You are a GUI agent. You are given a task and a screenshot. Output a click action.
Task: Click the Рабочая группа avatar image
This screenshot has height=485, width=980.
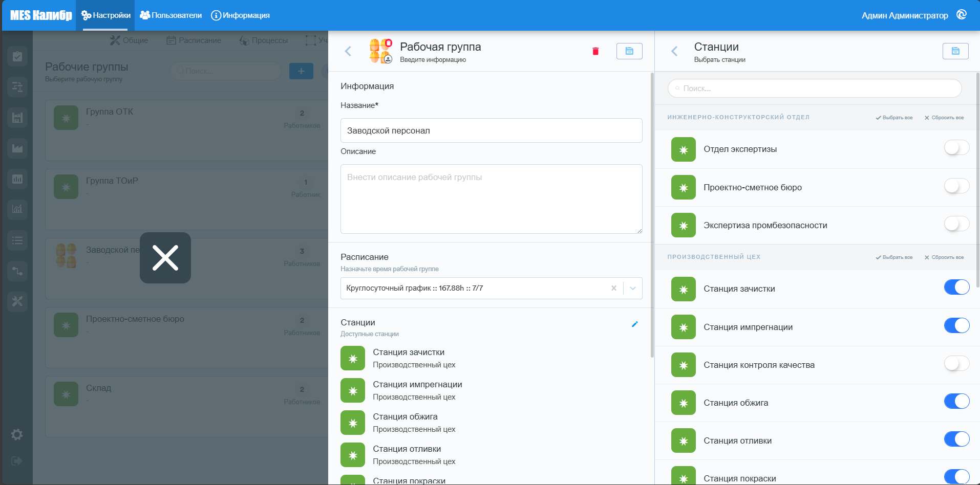[381, 51]
